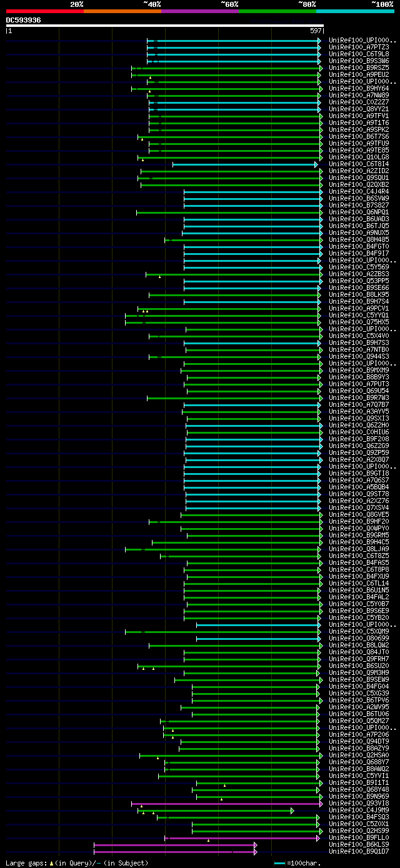This screenshot has height=868, width=400.
Task: Select hit label UniRef100_Q7XSV4
Action: pos(359,507)
